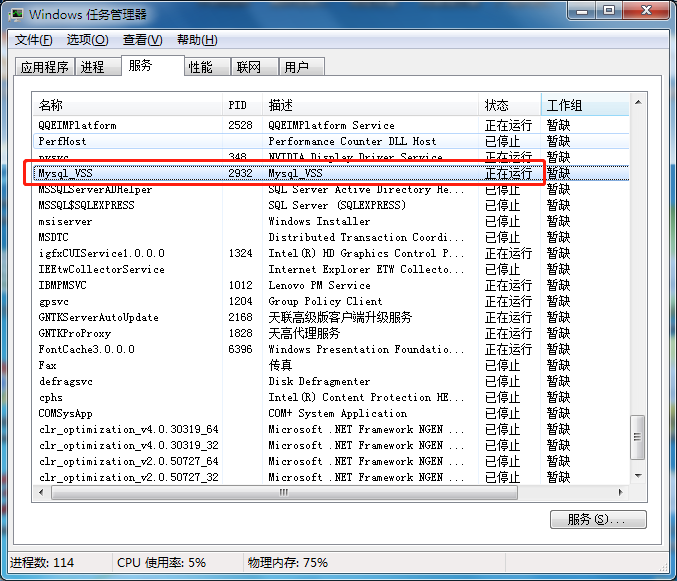Click the Task Manager title bar icon
677x581 pixels.
[16, 14]
